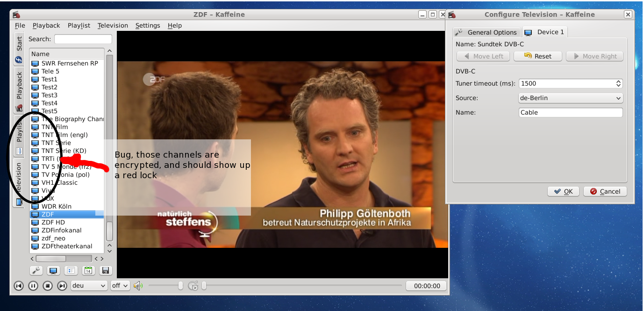Viewport: 644px width, 311px height.
Task: Select the Device 1 tab
Action: point(544,32)
